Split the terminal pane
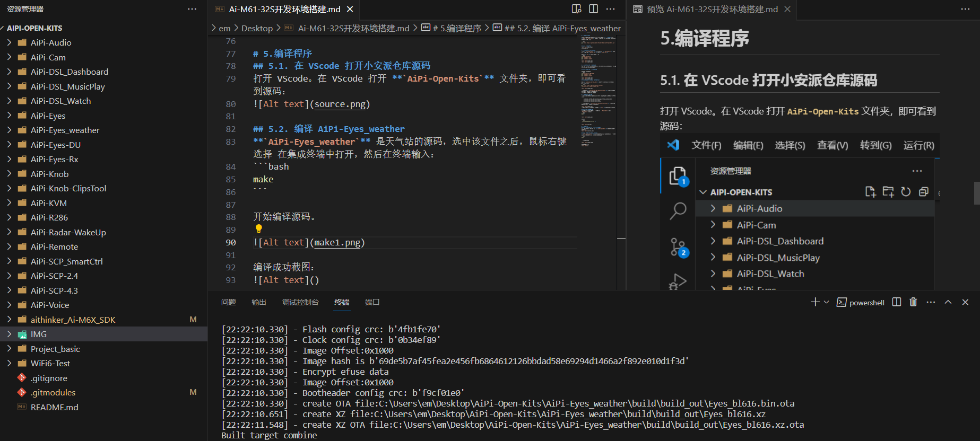The height and width of the screenshot is (441, 980). point(897,302)
